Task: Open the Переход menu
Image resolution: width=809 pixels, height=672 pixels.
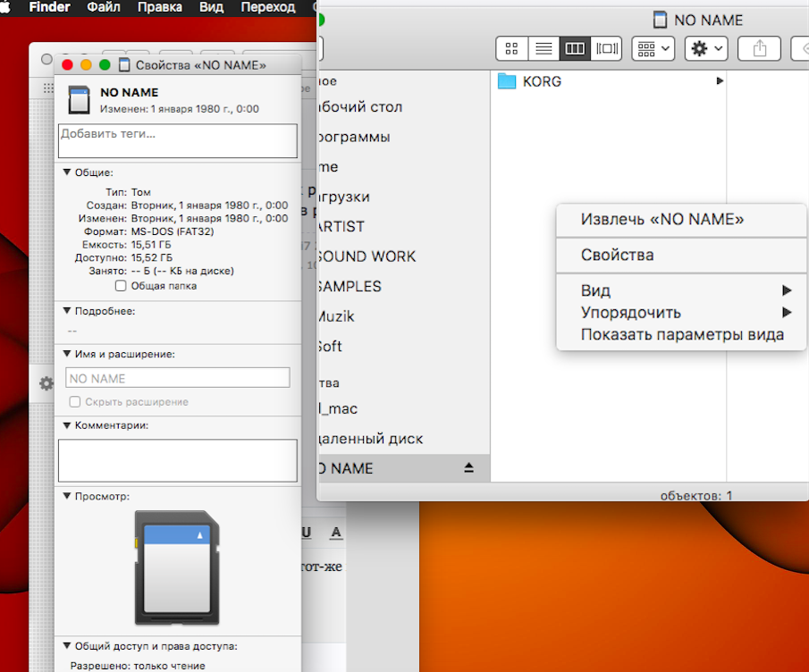Action: click(268, 7)
